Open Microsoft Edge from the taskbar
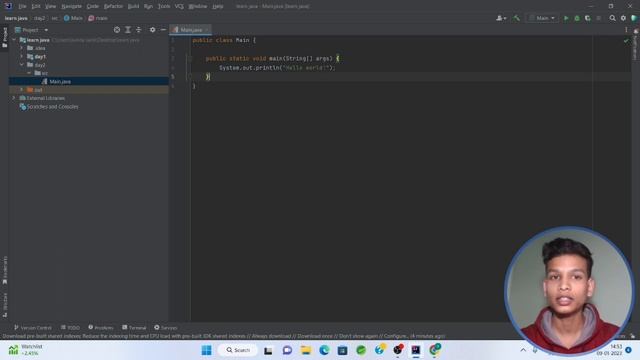This screenshot has height=360, width=640. pyautogui.click(x=324, y=350)
